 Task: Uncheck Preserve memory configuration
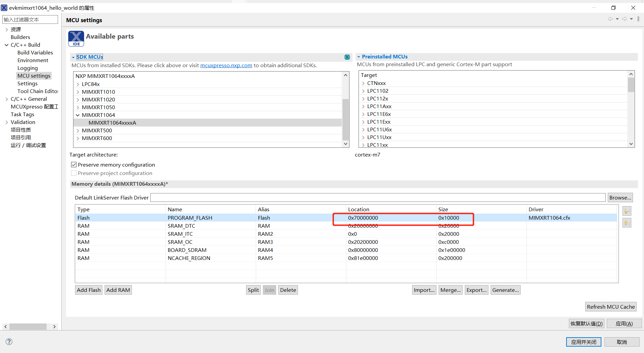74,165
